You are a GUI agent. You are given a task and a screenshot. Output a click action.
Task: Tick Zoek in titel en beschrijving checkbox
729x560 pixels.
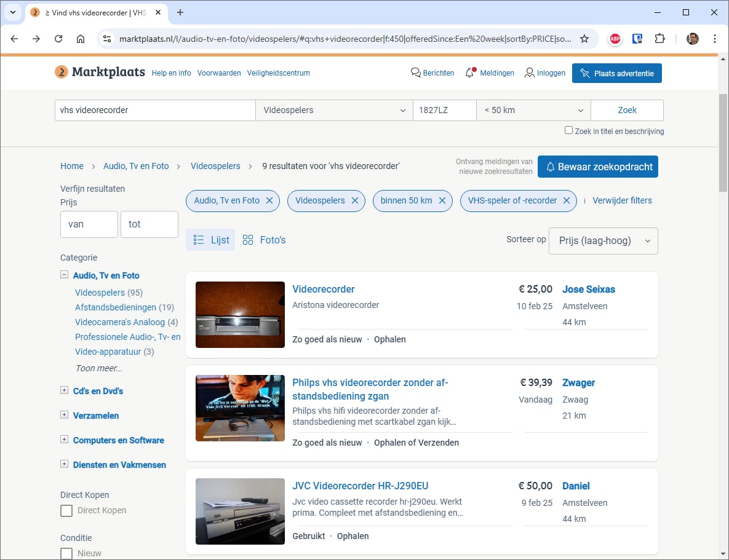568,130
